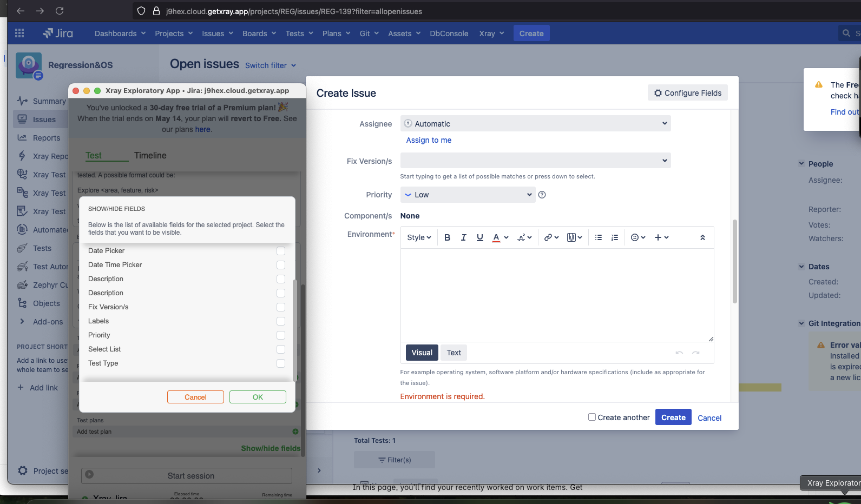Open the link insert menu
Viewport: 861px width, 504px height.
click(x=551, y=237)
